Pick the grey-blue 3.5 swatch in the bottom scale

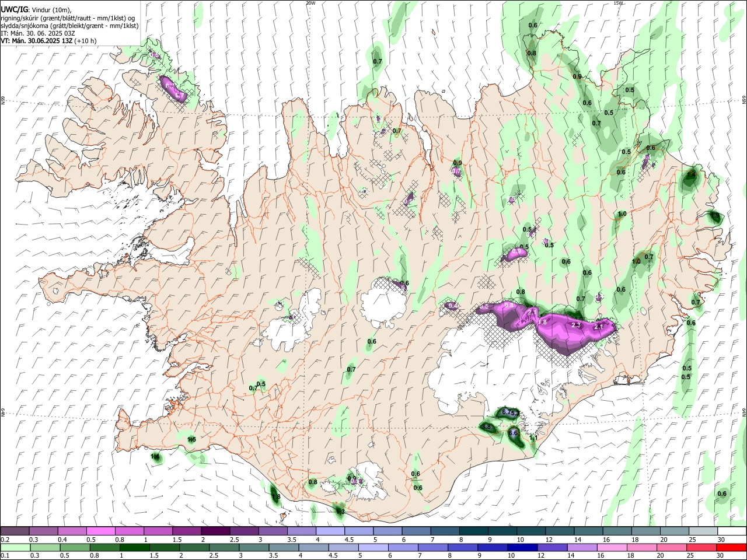(283, 547)
